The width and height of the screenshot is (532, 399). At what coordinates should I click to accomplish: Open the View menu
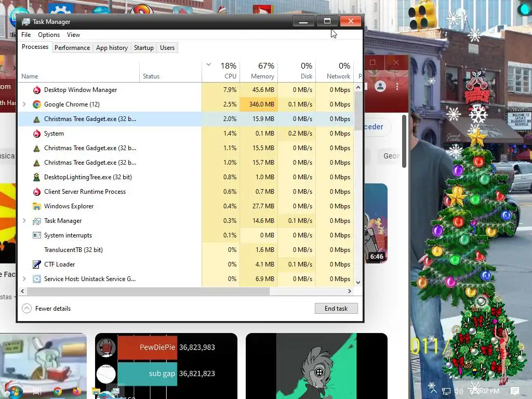click(73, 35)
